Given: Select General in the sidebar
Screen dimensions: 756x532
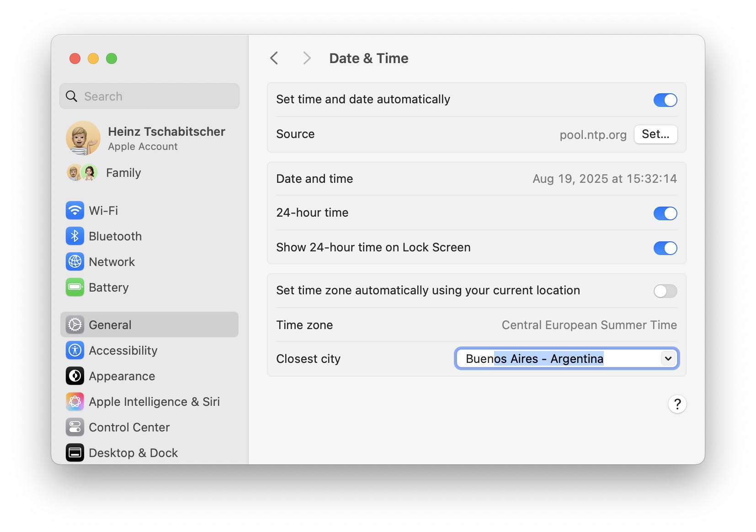Looking at the screenshot, I should coord(149,325).
